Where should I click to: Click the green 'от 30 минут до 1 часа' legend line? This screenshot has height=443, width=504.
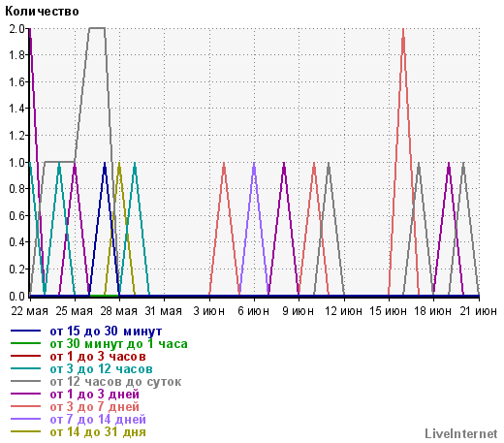[x=25, y=343]
